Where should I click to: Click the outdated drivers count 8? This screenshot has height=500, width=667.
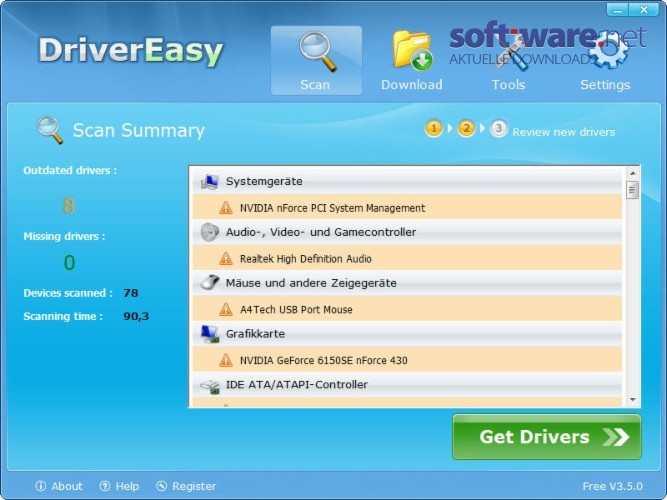[x=69, y=206]
